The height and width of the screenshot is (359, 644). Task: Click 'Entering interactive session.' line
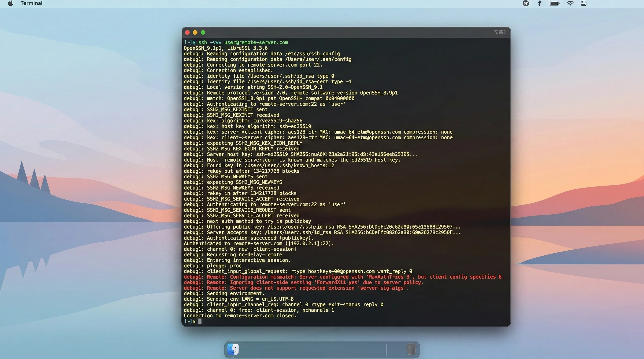click(x=237, y=260)
